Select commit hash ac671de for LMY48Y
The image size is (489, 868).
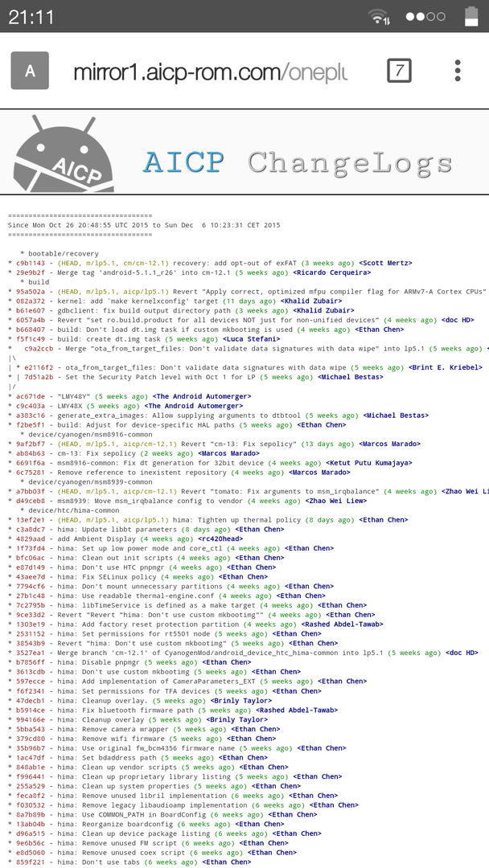point(31,395)
